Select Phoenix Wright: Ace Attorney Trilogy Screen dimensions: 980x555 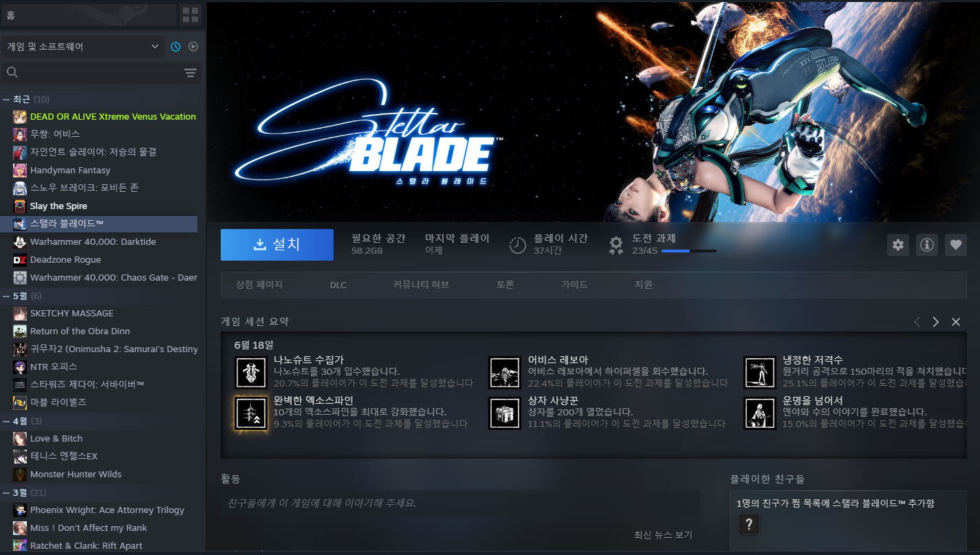pos(107,510)
